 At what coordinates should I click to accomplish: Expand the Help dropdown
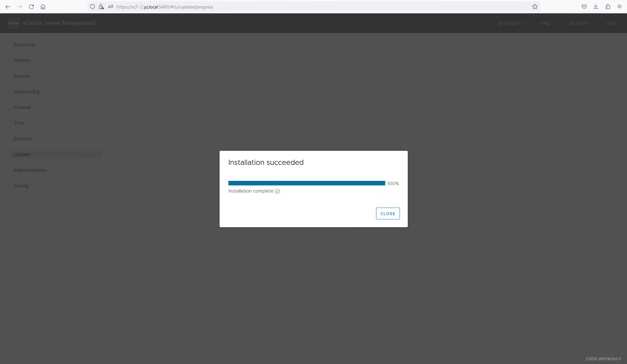[x=547, y=23]
